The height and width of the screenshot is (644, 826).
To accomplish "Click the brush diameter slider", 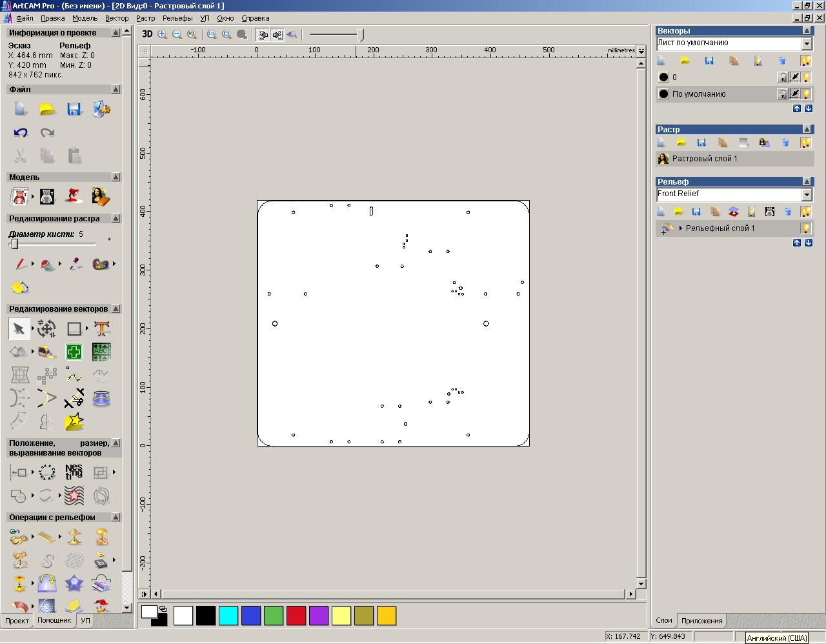I will coord(14,244).
